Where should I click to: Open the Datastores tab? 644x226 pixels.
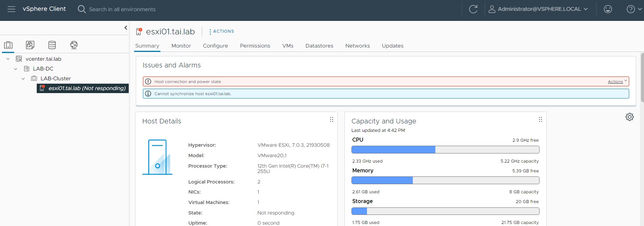click(319, 46)
